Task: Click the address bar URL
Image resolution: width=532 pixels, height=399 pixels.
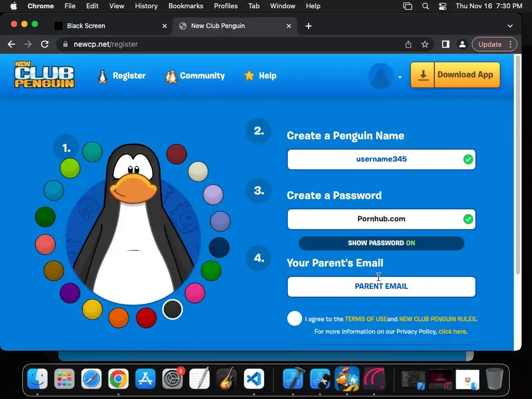Action: pyautogui.click(x=105, y=44)
